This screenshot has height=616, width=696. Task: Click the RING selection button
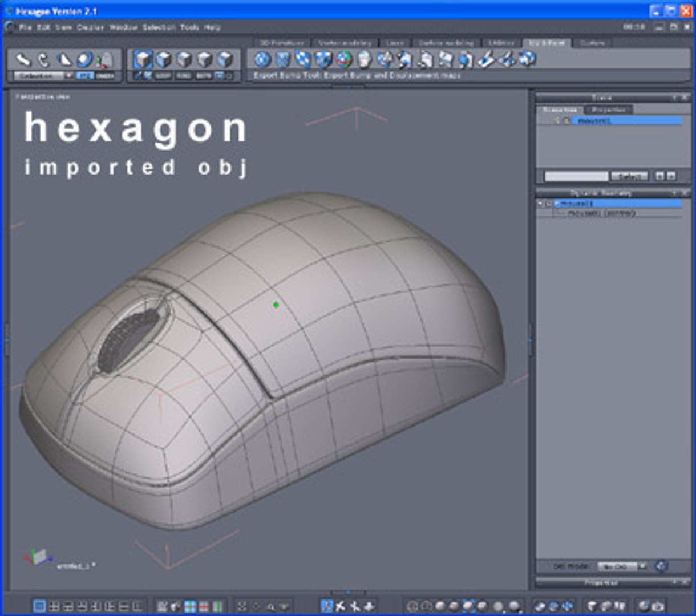tap(183, 75)
